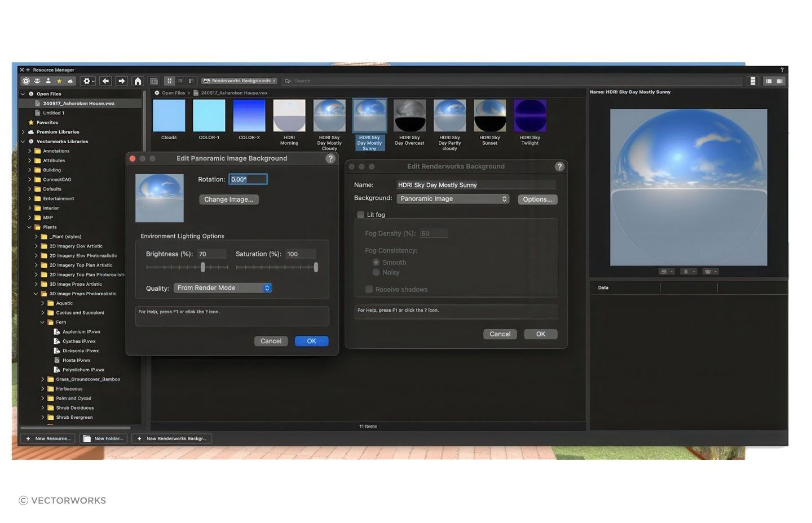Click the Change Image button

tap(228, 199)
